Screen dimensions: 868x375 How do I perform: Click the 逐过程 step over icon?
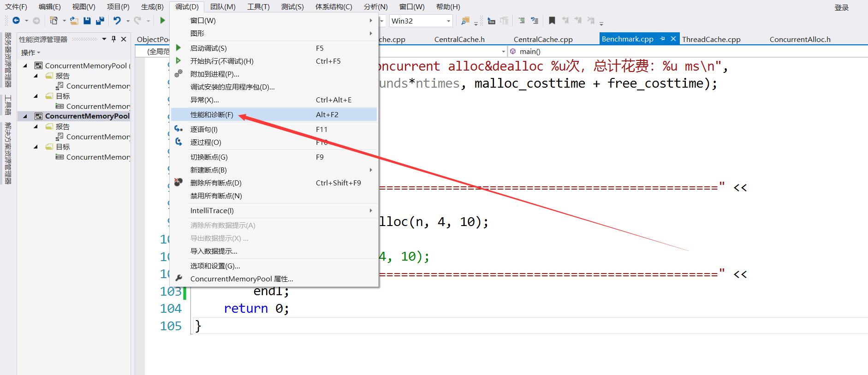(178, 142)
